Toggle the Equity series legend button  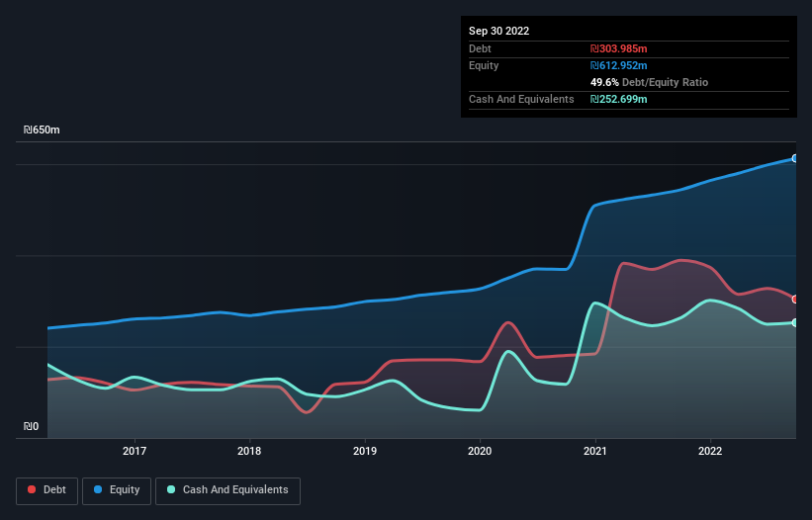[117, 490]
